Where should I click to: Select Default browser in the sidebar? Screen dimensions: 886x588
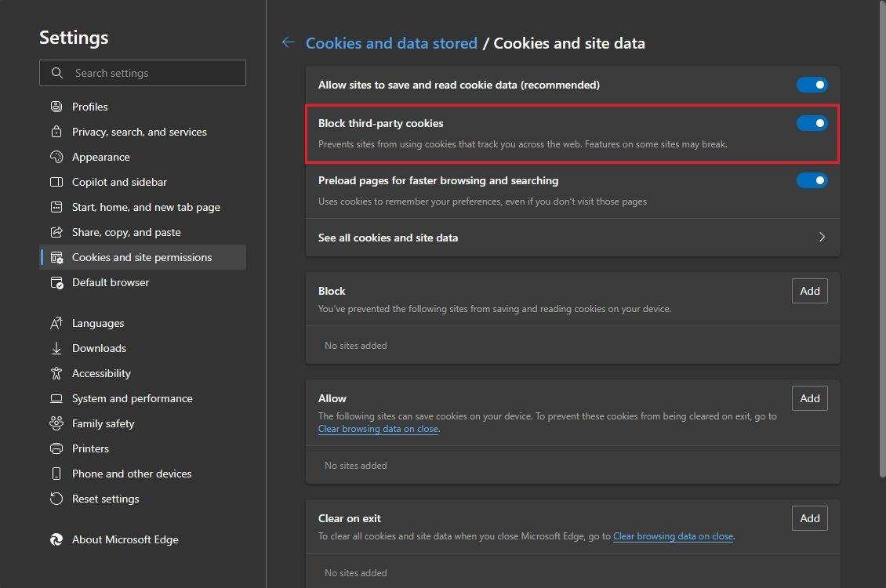(110, 282)
